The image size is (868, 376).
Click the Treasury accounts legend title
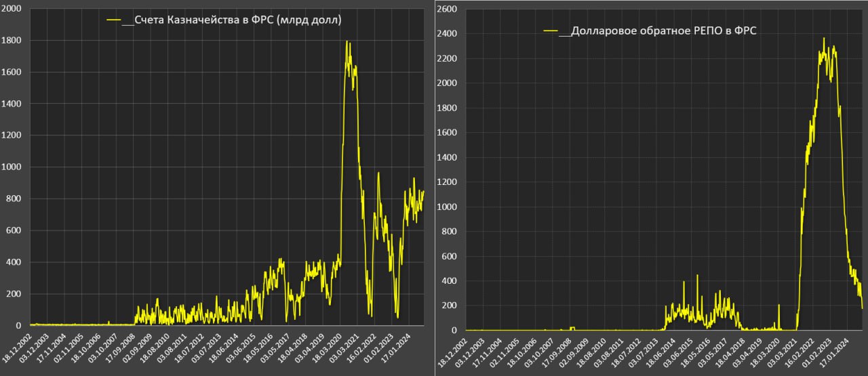(237, 20)
